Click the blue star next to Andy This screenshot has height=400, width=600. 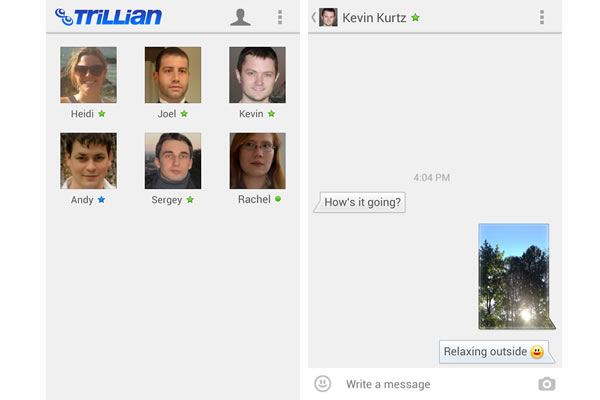click(x=101, y=199)
